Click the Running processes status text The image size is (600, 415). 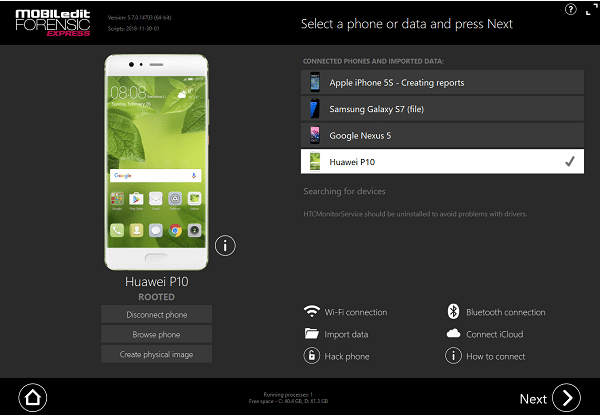point(288,394)
